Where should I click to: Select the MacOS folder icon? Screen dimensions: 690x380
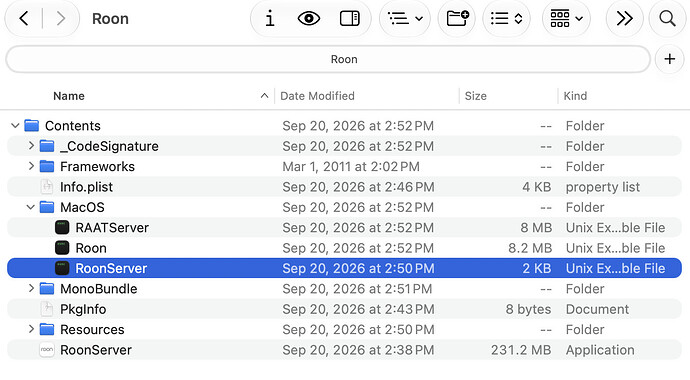[47, 207]
